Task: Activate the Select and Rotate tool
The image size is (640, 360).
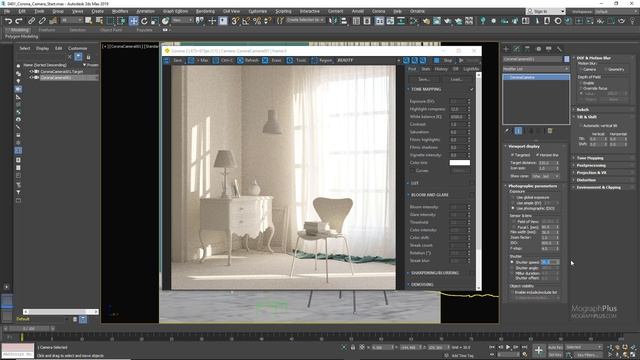Action: point(144,21)
